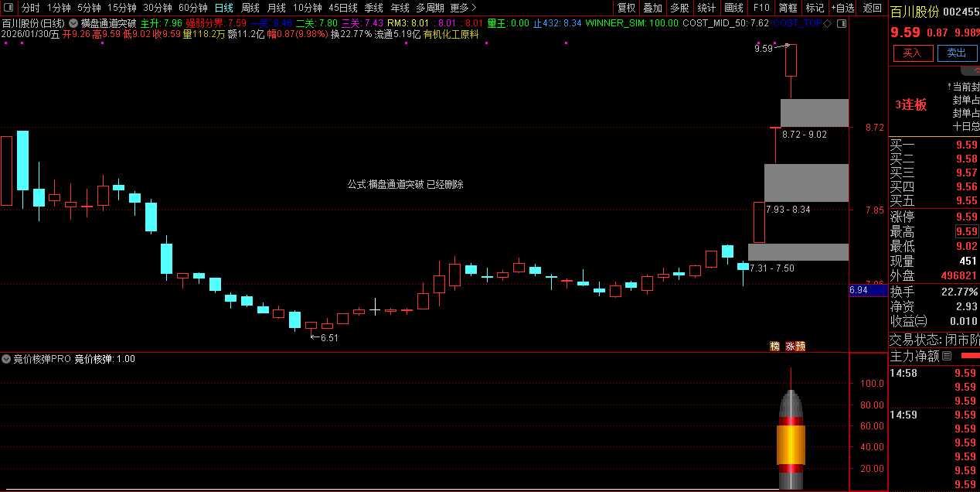Open 多周期 multi-period view
Viewport: 980px width, 492px height.
pyautogui.click(x=430, y=8)
